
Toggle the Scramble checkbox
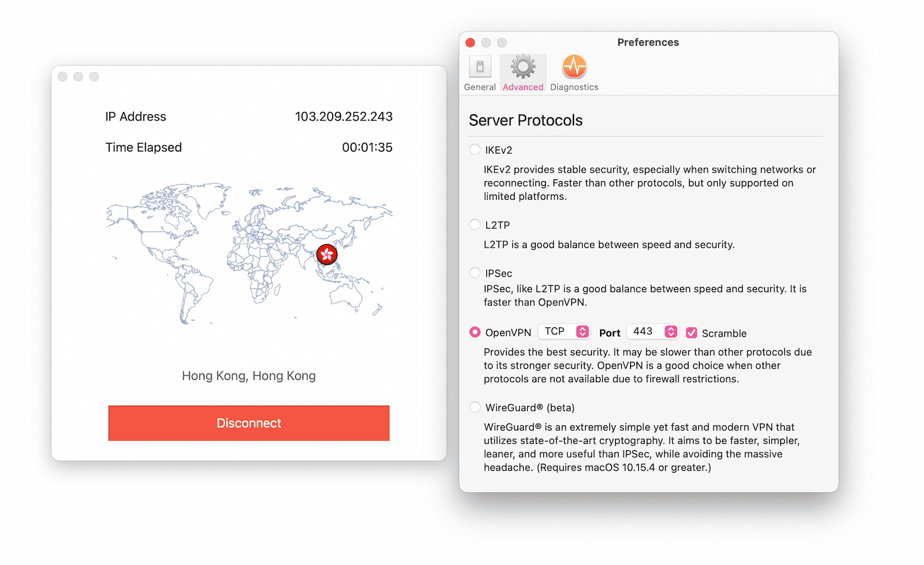pyautogui.click(x=691, y=332)
